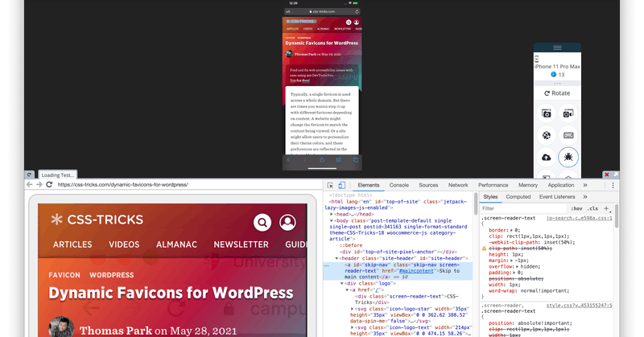Open the Console tab
644x337 pixels.
(398, 185)
